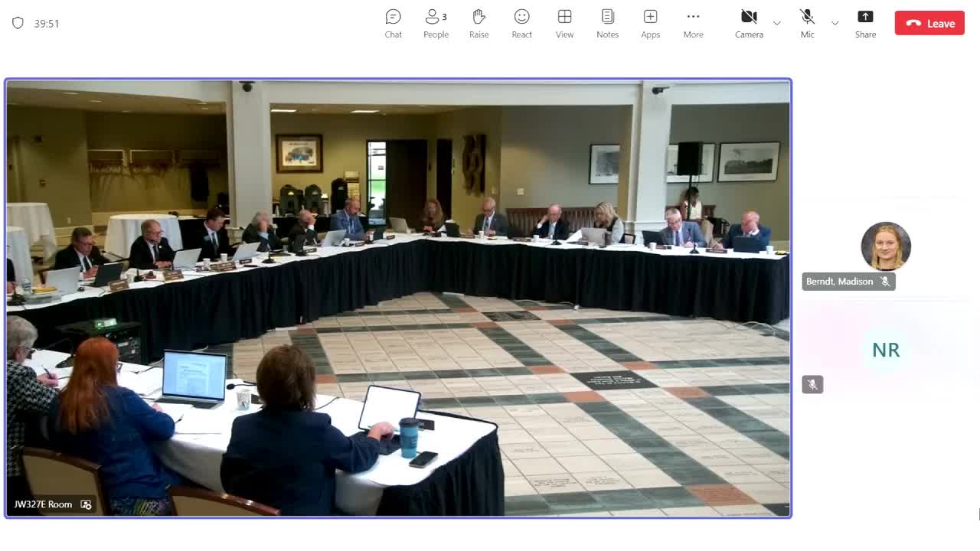The height and width of the screenshot is (551, 980).
Task: Click Berndt, Madison's profile picture
Action: tap(886, 246)
